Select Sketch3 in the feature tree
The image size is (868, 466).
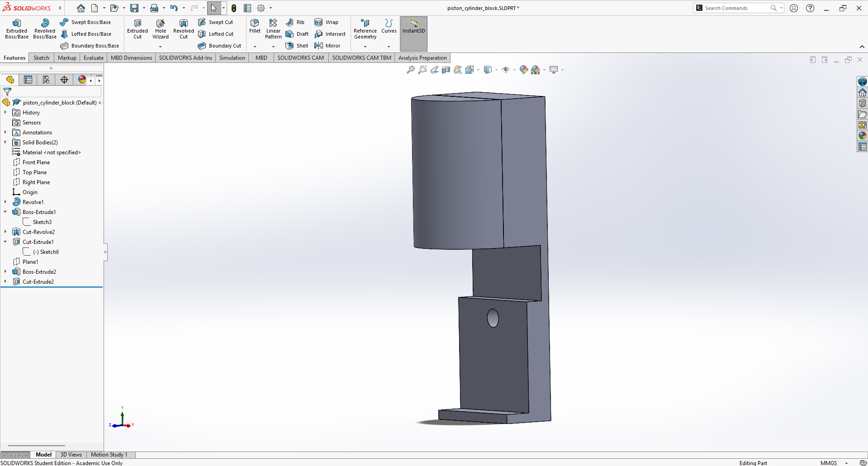click(42, 222)
